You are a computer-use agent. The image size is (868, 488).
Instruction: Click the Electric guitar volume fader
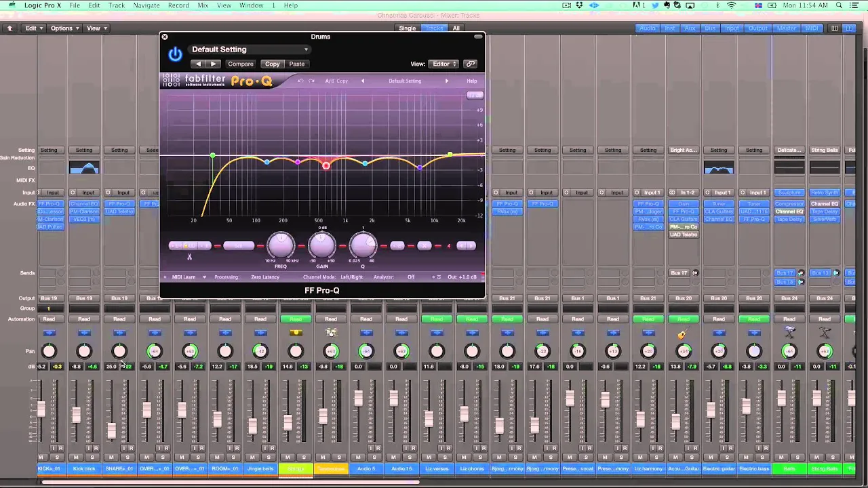tap(711, 409)
